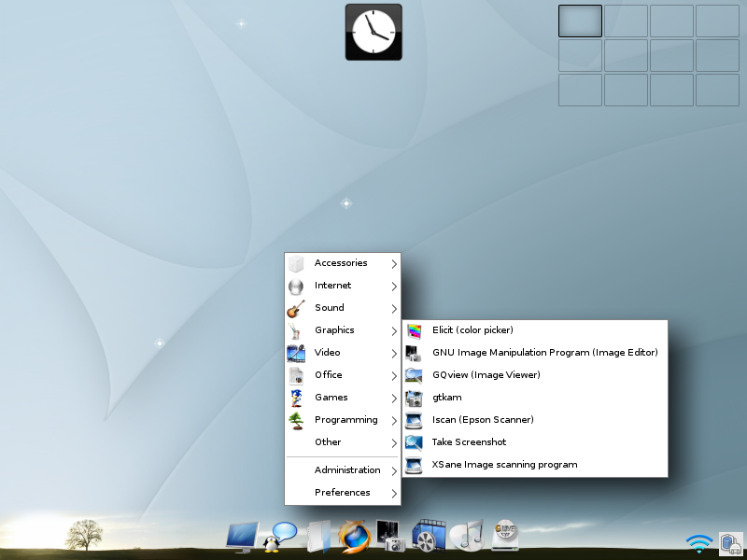Select the Games menu category
The image size is (747, 560).
(x=343, y=398)
